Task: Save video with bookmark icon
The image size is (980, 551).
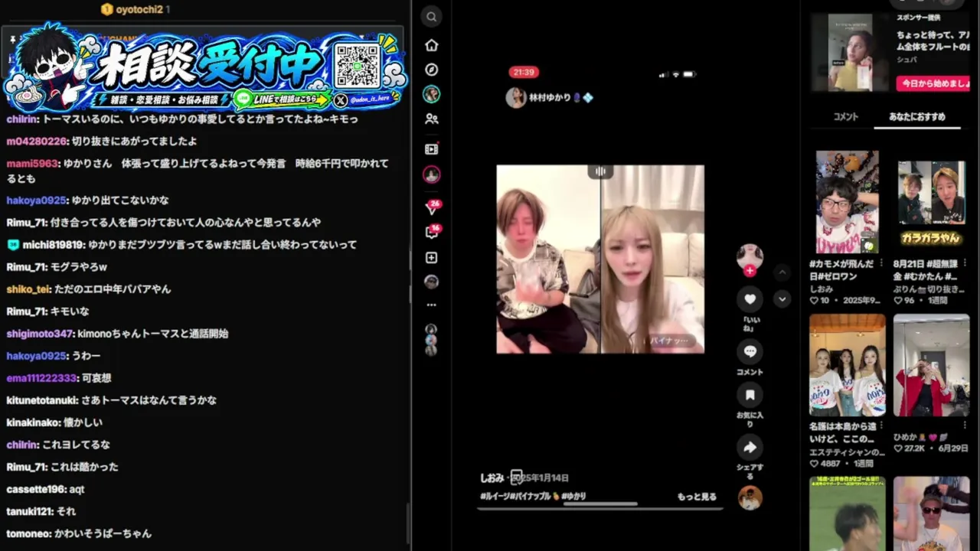Action: coord(750,395)
